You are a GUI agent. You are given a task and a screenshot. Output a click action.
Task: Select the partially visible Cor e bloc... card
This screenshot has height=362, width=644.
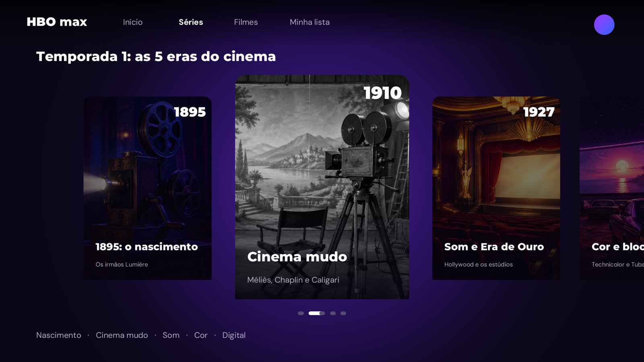pyautogui.click(x=612, y=188)
